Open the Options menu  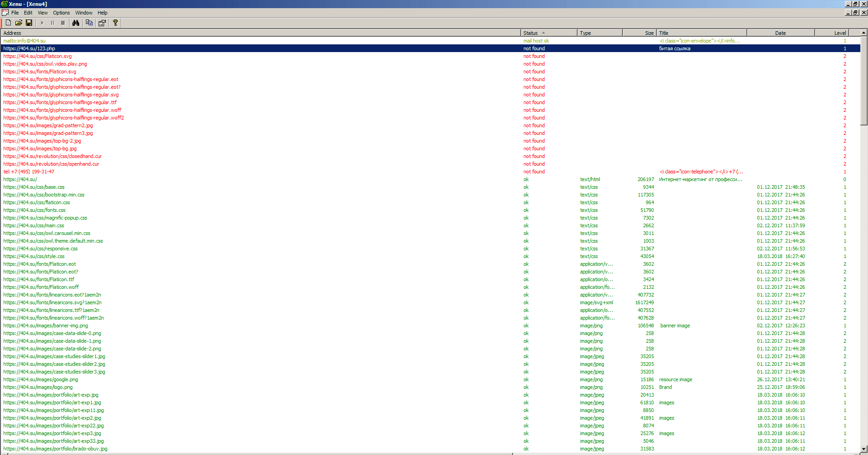coord(62,13)
